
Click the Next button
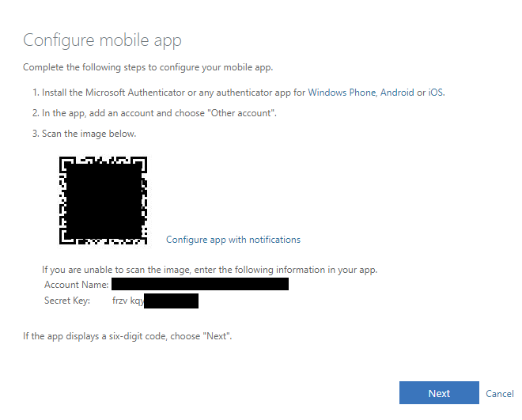click(439, 392)
